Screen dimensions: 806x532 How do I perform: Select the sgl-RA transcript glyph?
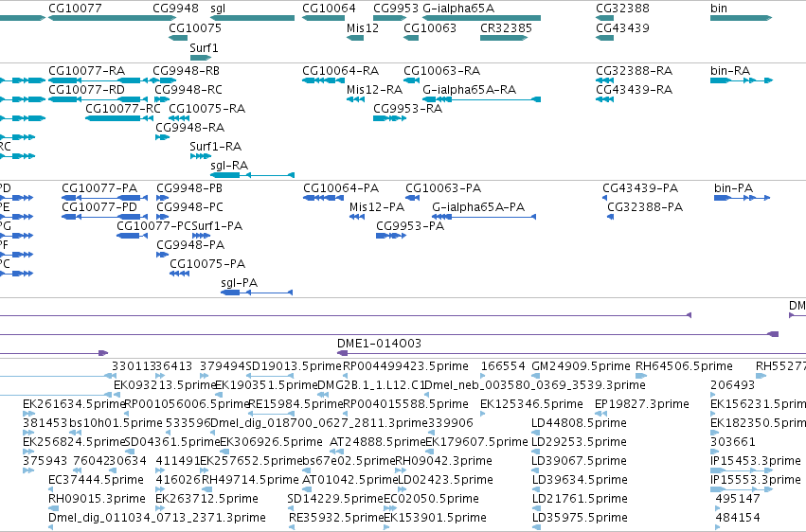click(252, 175)
